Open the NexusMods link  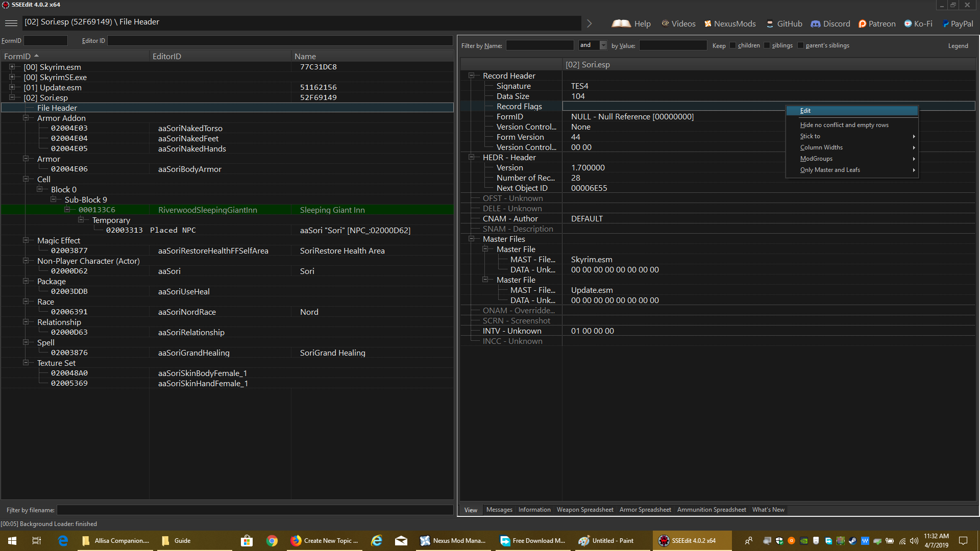[730, 23]
